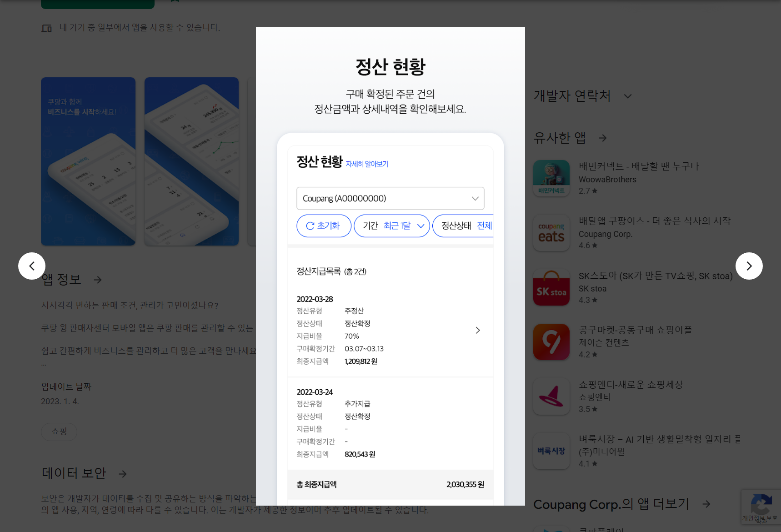This screenshot has height=532, width=781.
Task: Open the 자세히 알아보기 link
Action: 367,164
